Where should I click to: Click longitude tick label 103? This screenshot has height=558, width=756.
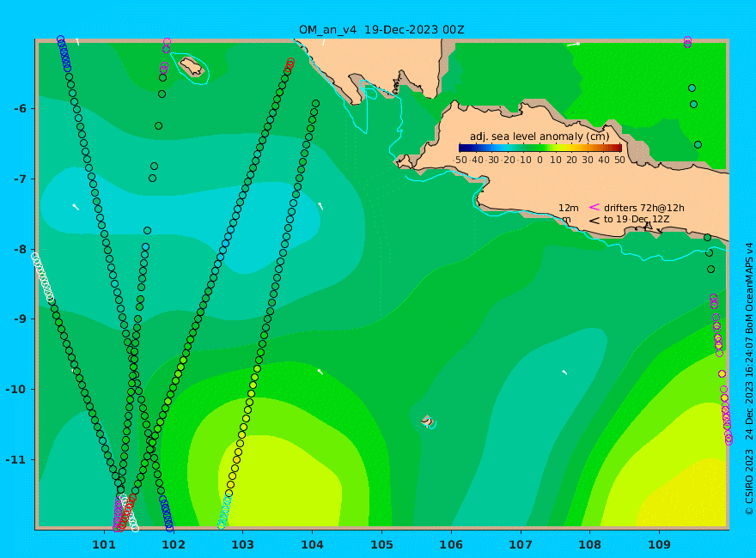tap(242, 545)
